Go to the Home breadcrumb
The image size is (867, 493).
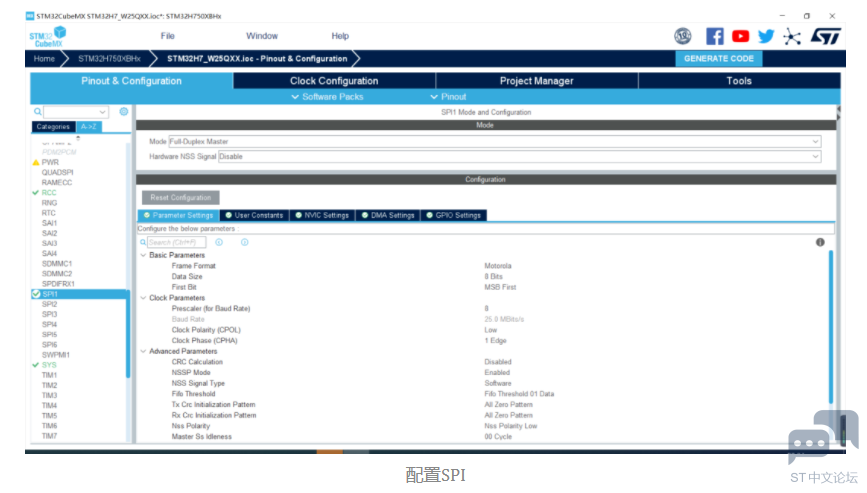pos(44,59)
